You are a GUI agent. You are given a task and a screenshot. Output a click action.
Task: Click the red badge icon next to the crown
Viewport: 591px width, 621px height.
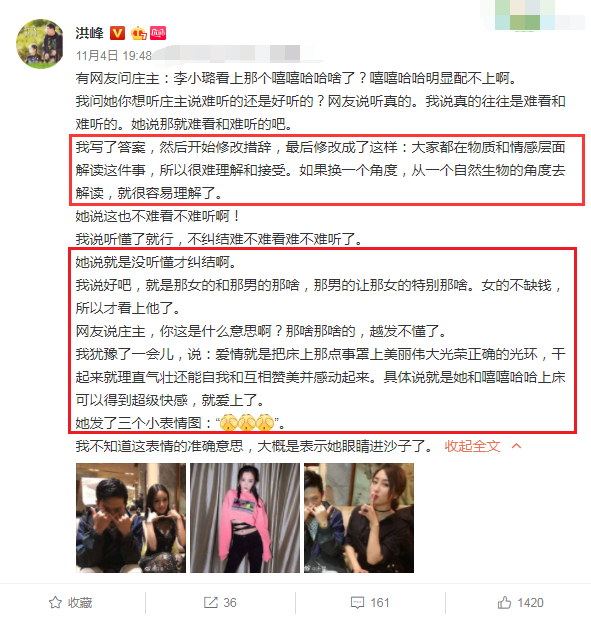(158, 33)
